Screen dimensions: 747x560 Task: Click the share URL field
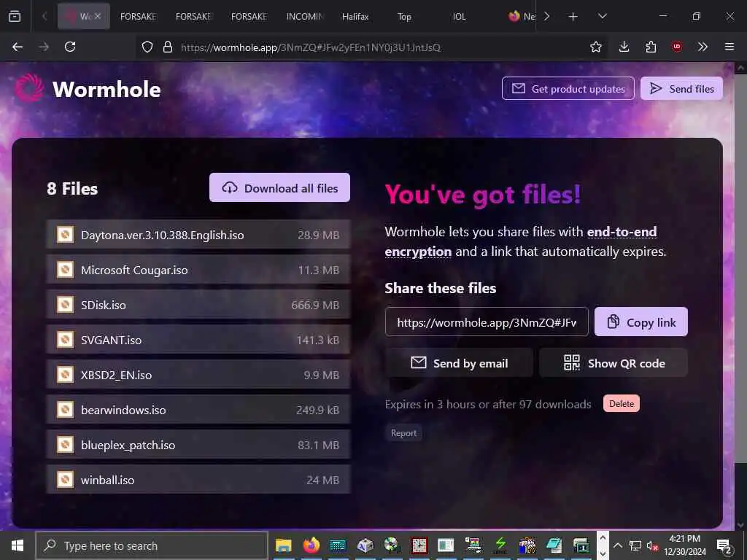487,322
